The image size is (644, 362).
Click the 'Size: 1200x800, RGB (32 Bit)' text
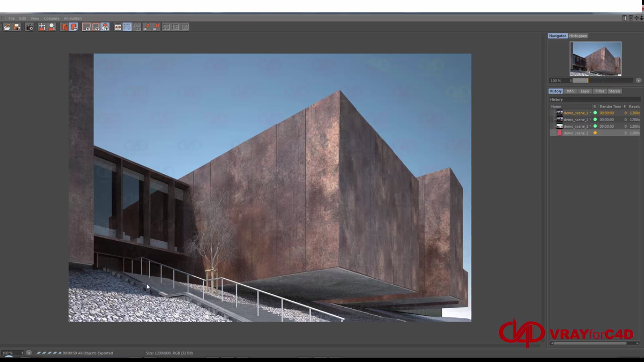[169, 353]
